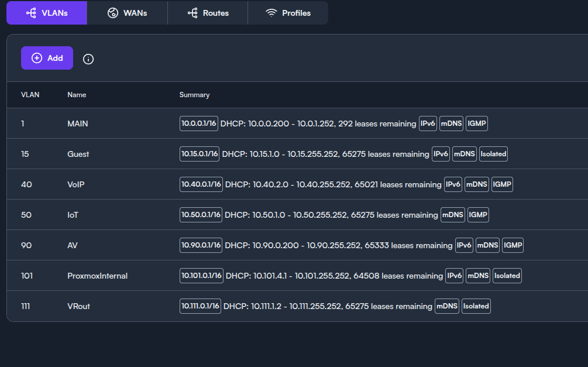Click the VLANs tab network icon

(31, 13)
